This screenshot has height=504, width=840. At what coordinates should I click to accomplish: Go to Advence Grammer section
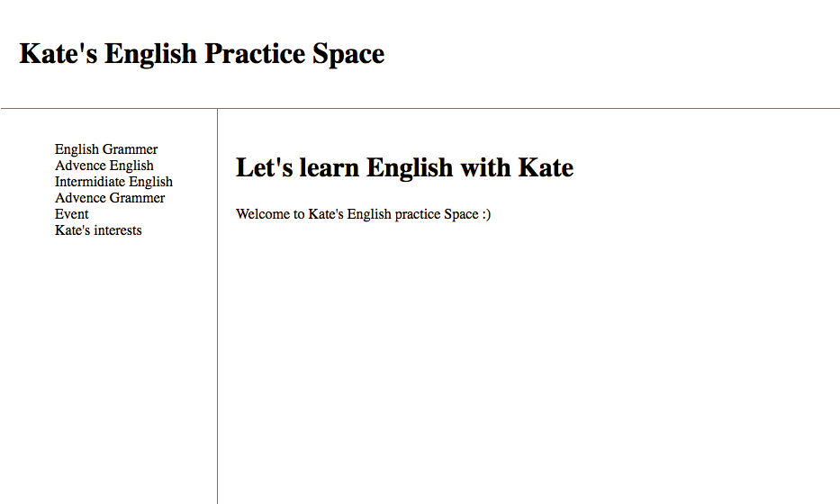(x=110, y=198)
